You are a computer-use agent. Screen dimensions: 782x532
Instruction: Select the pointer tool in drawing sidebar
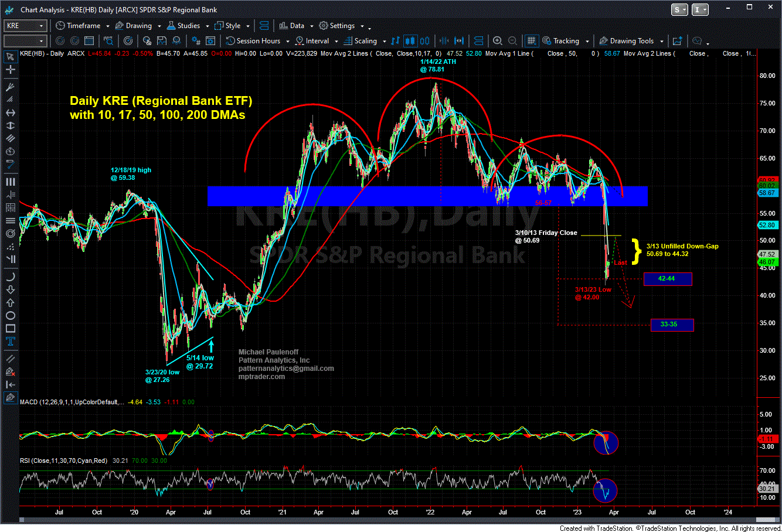coord(10,57)
